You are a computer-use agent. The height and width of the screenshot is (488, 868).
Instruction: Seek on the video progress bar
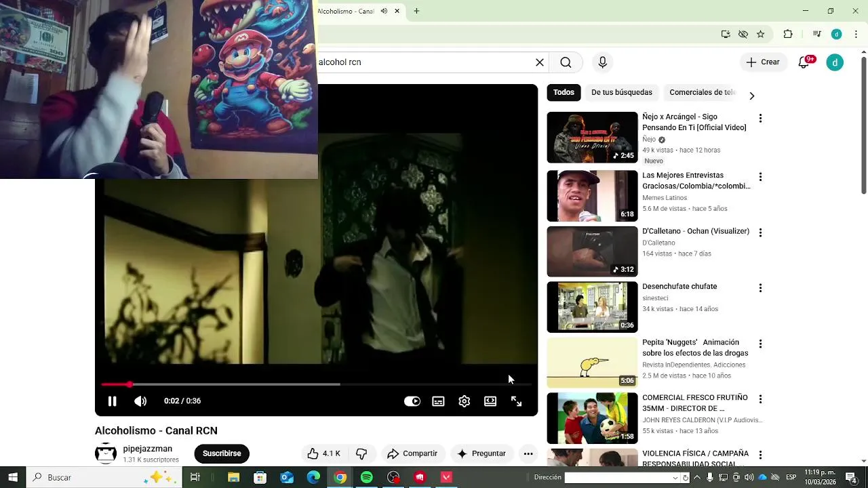[316, 384]
